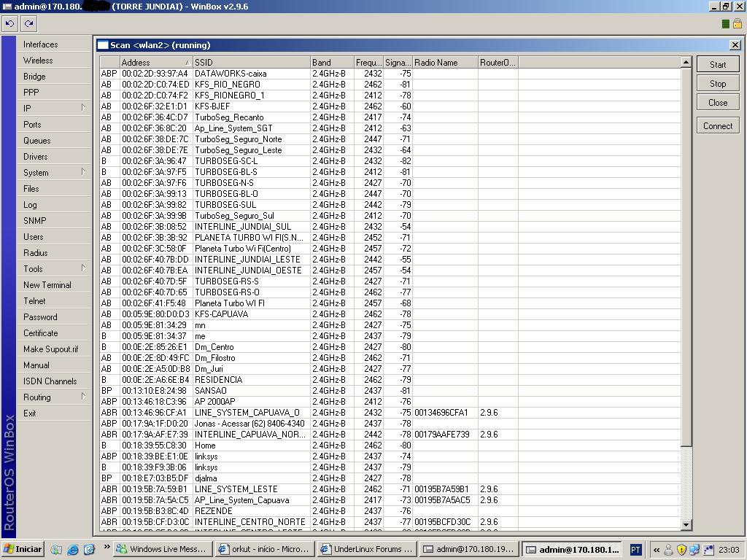The height and width of the screenshot is (560, 747).
Task: Click the green CPU load indicator
Action: click(x=726, y=24)
